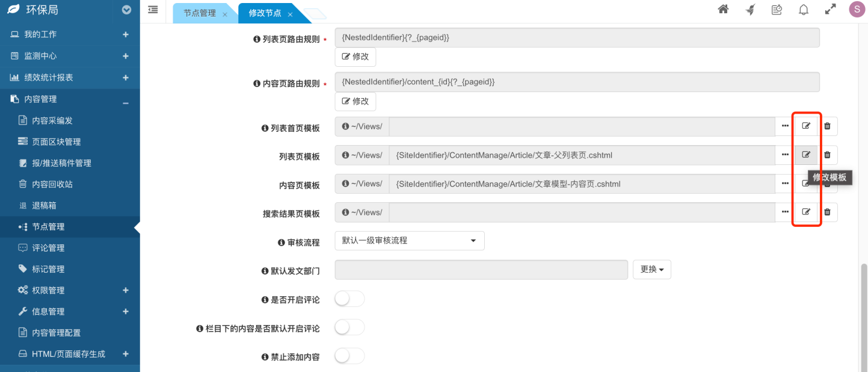Viewport: 868px width, 372px height.
Task: Open the notification bell
Action: [804, 10]
